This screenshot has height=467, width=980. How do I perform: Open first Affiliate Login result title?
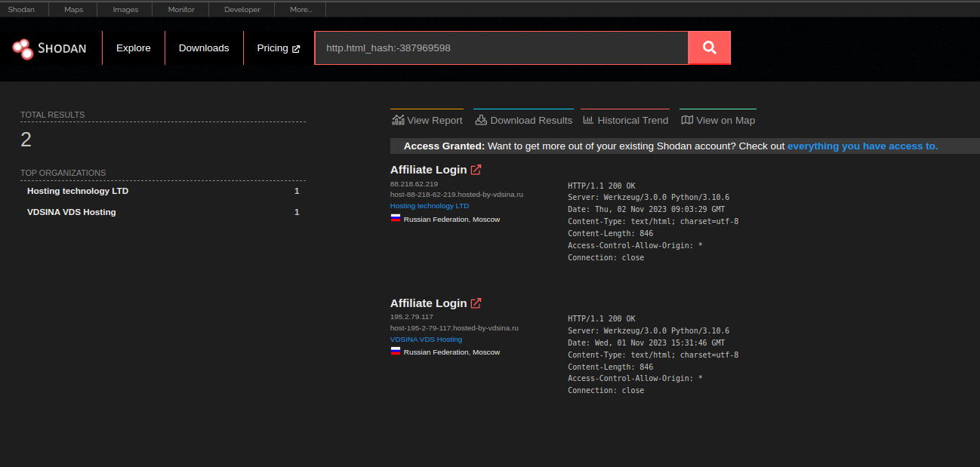pyautogui.click(x=429, y=170)
